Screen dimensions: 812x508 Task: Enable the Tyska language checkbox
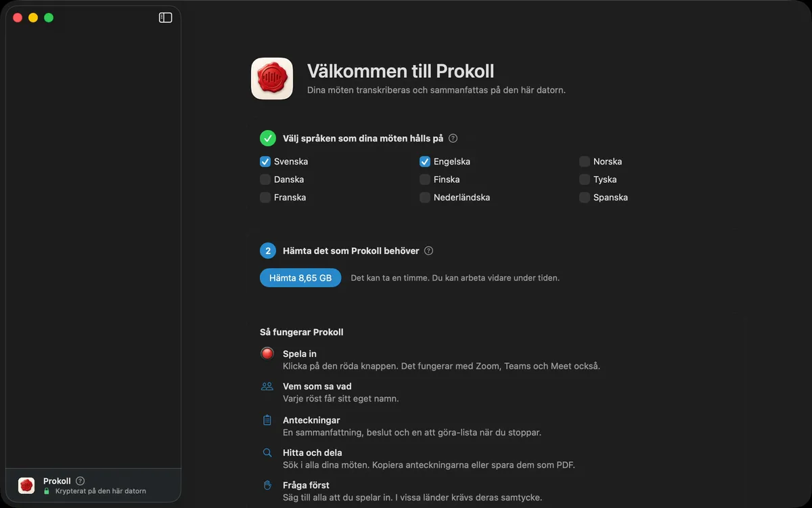(585, 179)
